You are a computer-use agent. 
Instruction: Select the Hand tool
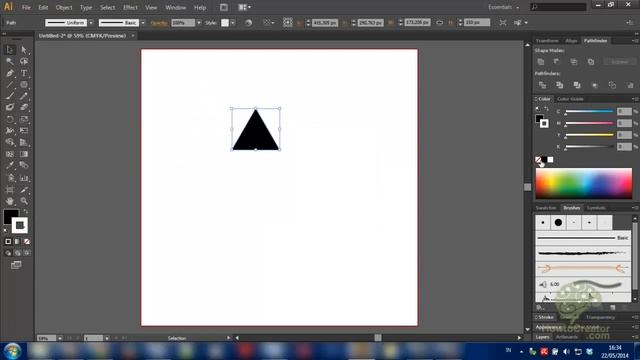[x=10, y=201]
